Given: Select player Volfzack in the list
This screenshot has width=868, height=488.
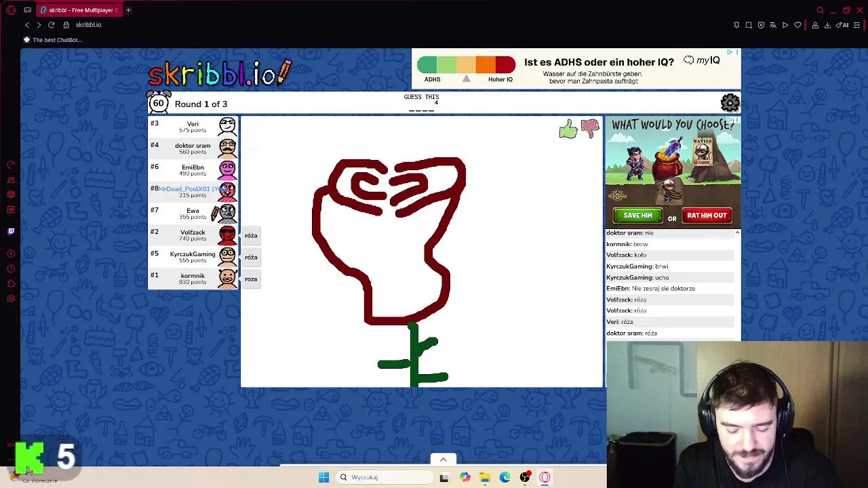Looking at the screenshot, I should [x=193, y=235].
